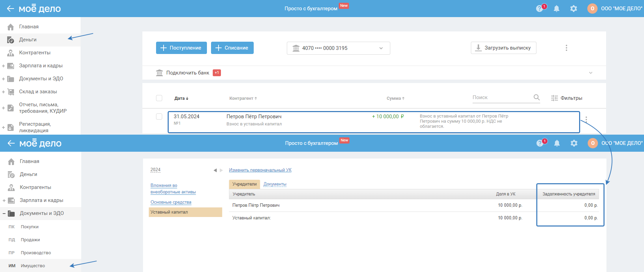Collapse Документы и ЭДО minus in the lower sidebar
The image size is (644, 272).
[x=4, y=214]
